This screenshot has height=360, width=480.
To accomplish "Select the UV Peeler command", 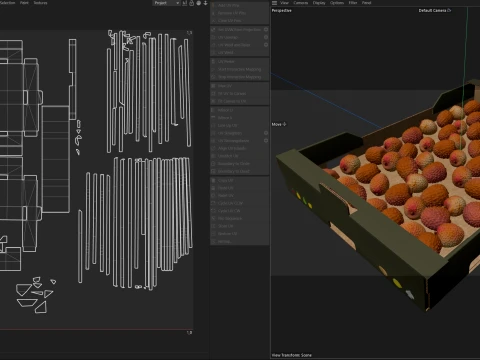I will pos(240,62).
